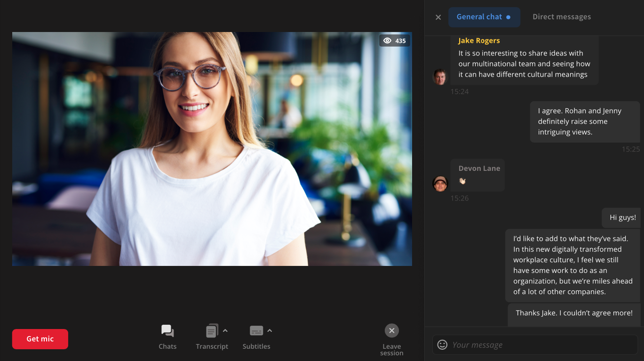Click the Chats label text

(167, 346)
